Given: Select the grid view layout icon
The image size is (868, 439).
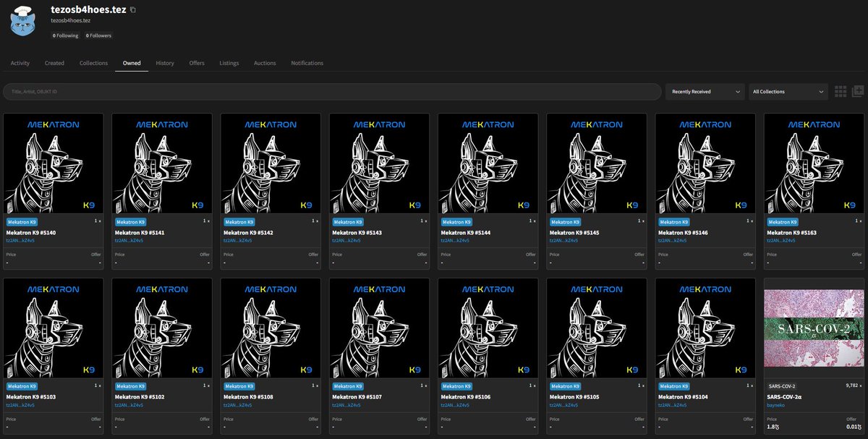Looking at the screenshot, I should coord(841,91).
